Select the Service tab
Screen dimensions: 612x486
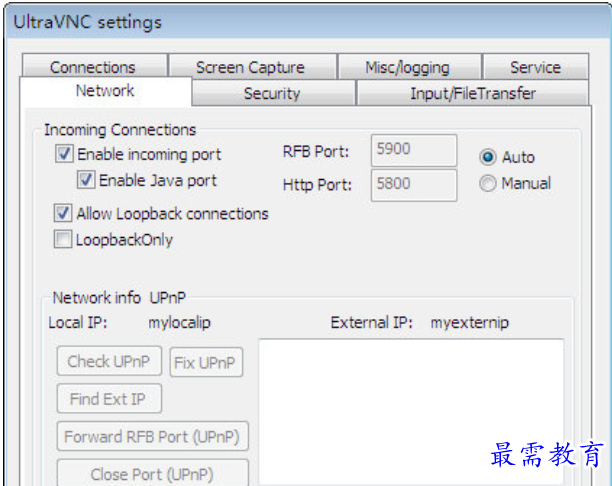(535, 67)
